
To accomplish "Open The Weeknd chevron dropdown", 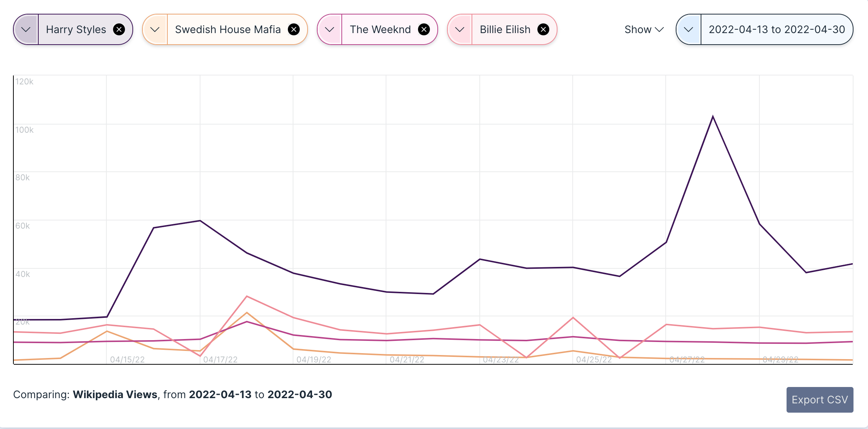I will coord(329,29).
